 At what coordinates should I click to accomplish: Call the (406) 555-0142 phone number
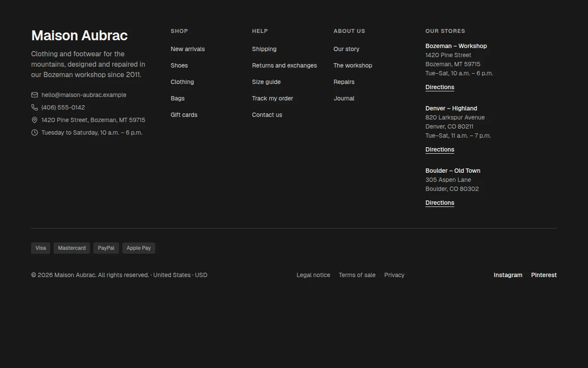(63, 107)
